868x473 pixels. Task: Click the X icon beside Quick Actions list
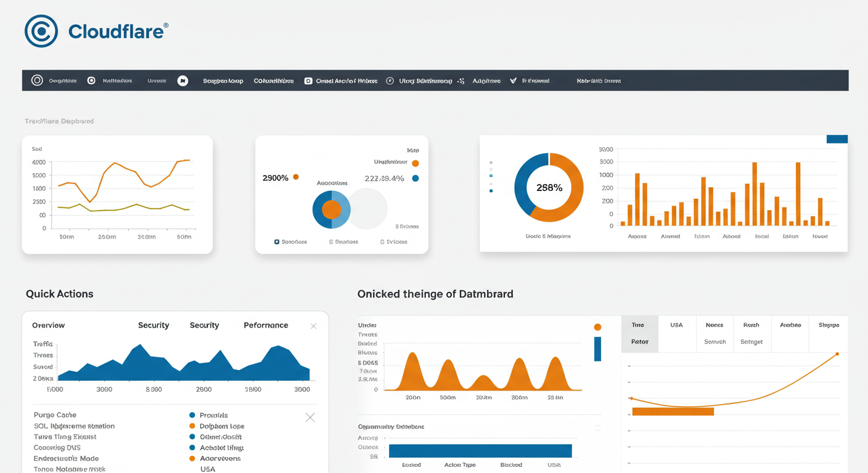point(310,418)
